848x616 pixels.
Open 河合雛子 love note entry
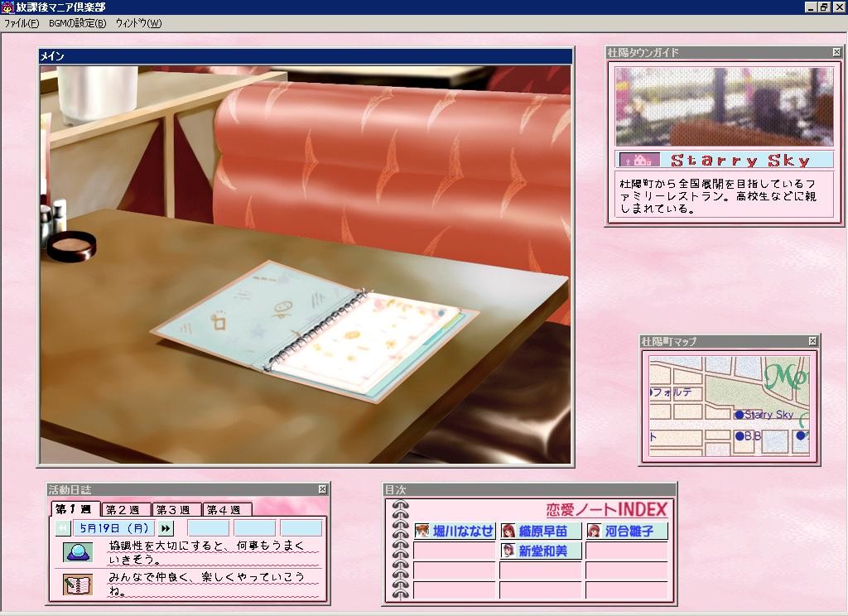click(x=627, y=532)
